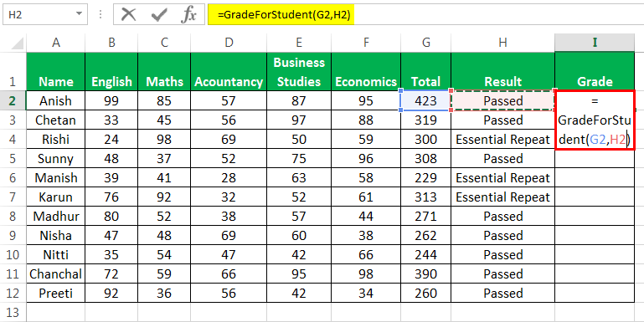Click Rishi's Essential Repeat result cell
This screenshot has width=644, height=322.
(502, 139)
